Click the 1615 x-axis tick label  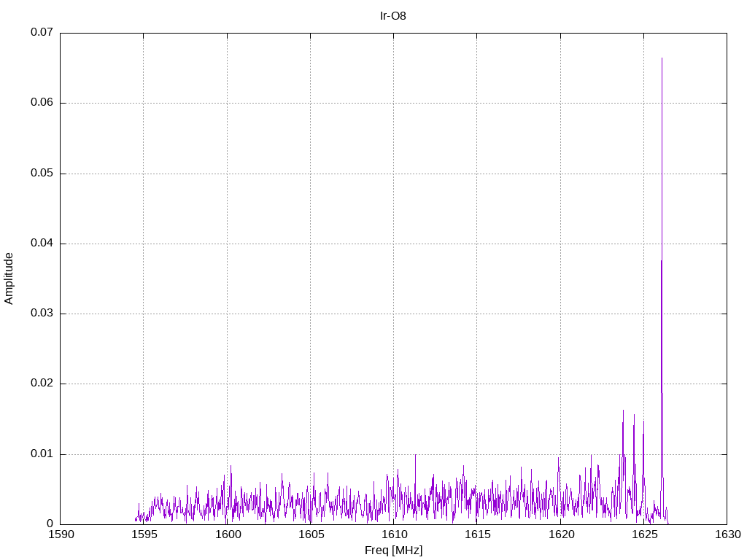click(477, 534)
